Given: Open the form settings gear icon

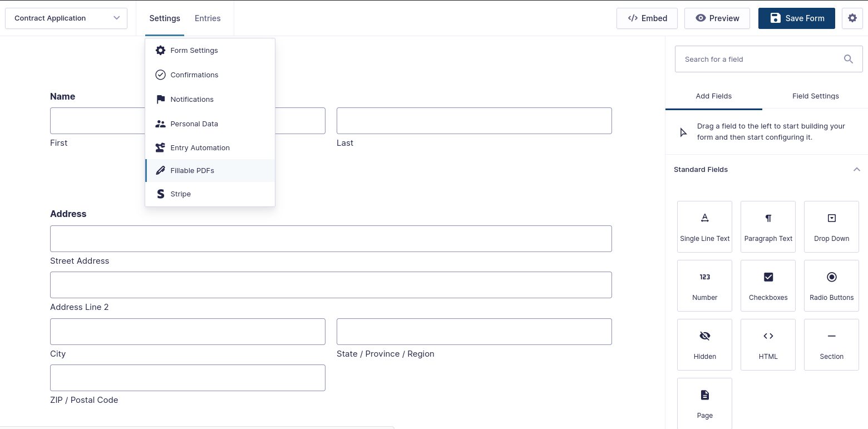Looking at the screenshot, I should click(852, 18).
